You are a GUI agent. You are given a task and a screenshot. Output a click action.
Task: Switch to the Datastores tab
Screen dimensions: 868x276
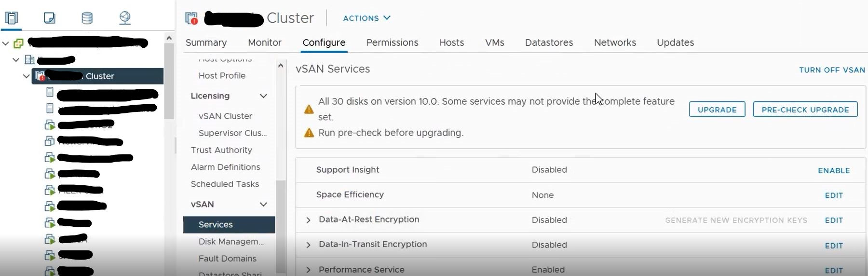click(x=549, y=42)
